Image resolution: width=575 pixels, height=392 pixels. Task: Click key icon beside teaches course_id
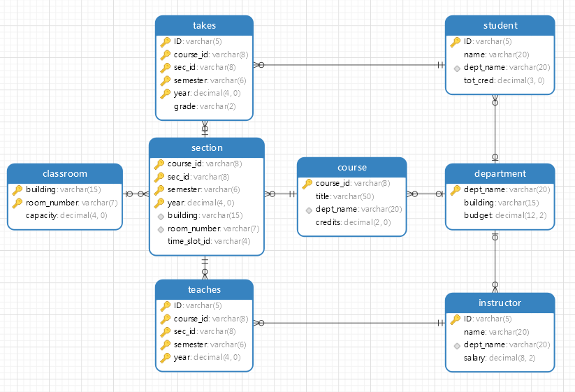pos(166,319)
